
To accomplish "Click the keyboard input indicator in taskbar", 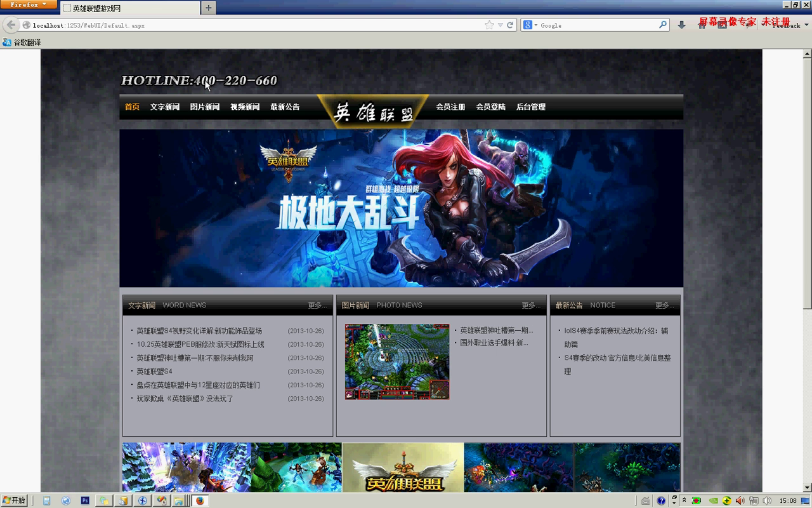I will tap(645, 500).
